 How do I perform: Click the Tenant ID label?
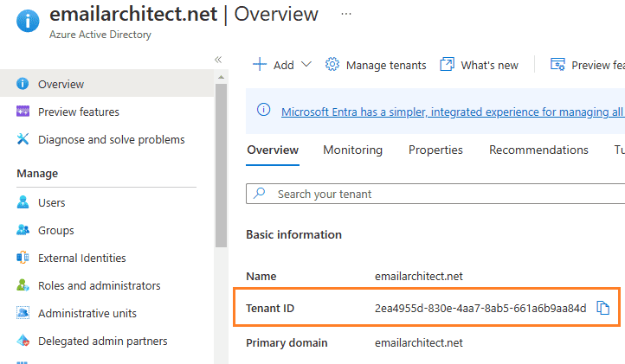click(270, 309)
